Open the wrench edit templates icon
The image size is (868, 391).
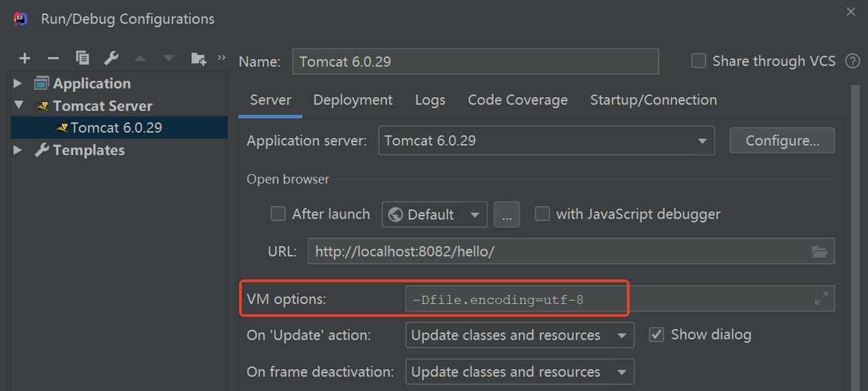111,58
